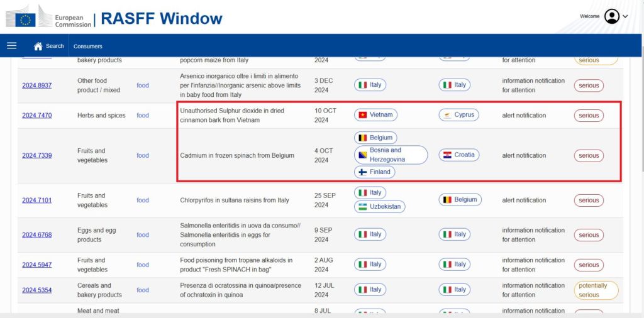Open notification 2024.8937 link
The image size is (644, 318).
click(36, 85)
